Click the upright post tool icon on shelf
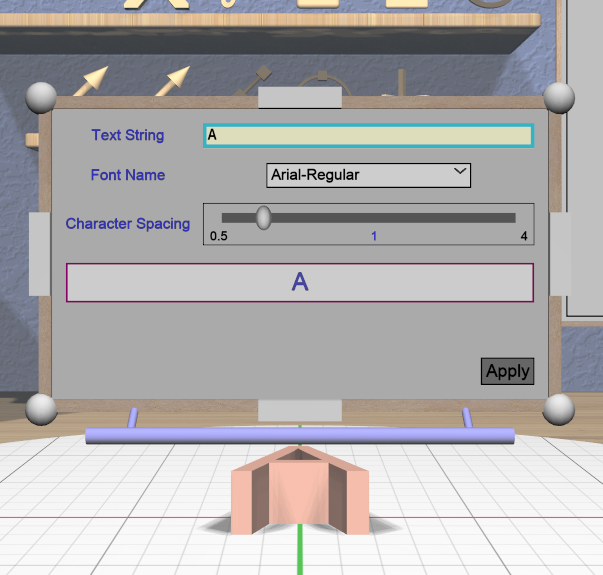 [402, 82]
